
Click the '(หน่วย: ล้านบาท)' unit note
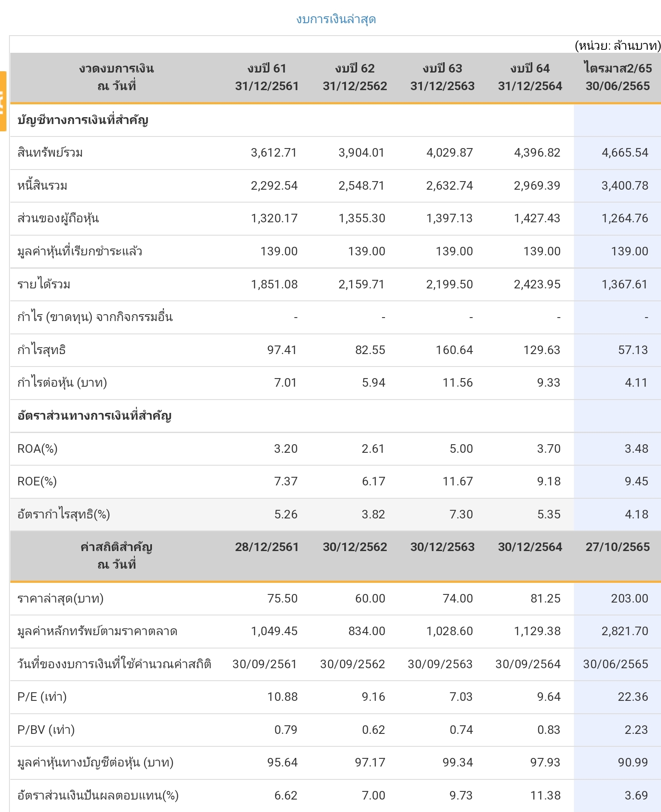point(618,45)
